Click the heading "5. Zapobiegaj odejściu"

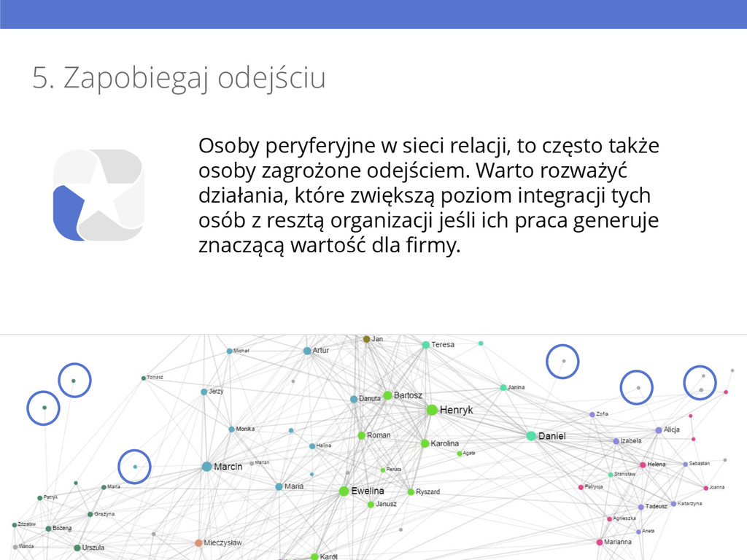point(179,77)
